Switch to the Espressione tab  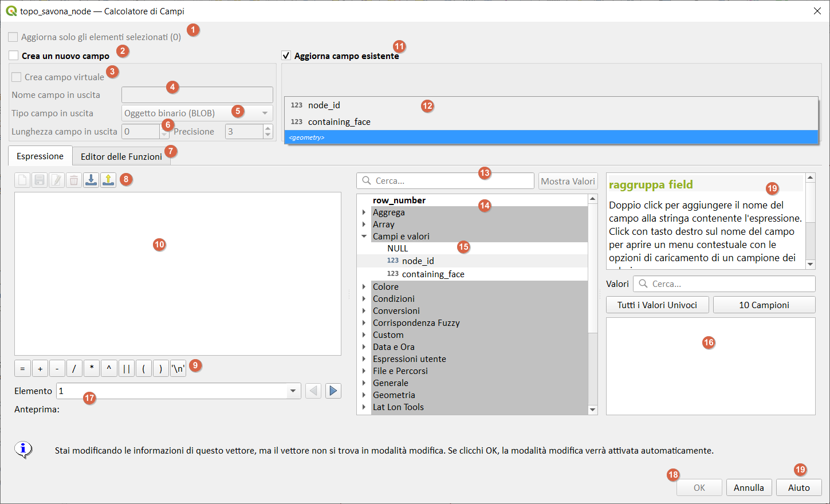click(x=40, y=156)
